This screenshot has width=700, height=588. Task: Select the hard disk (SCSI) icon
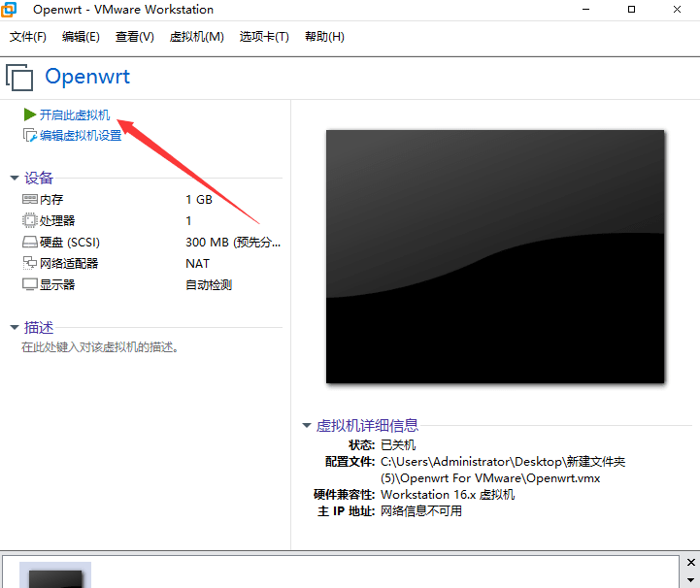30,242
